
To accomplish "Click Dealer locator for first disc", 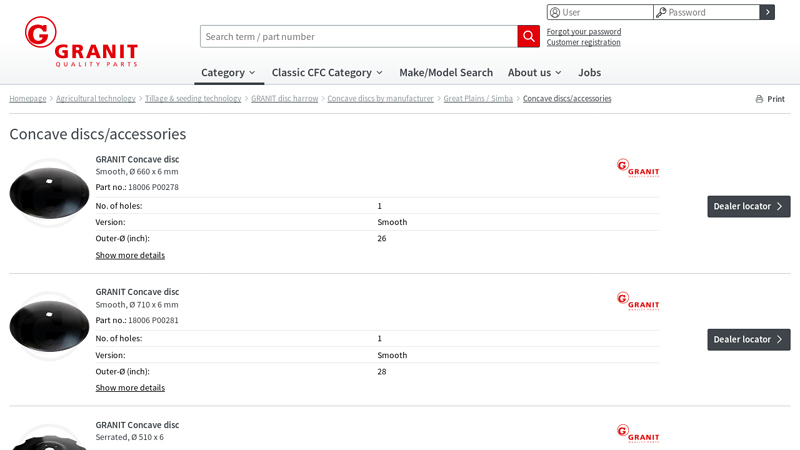I will pos(748,206).
